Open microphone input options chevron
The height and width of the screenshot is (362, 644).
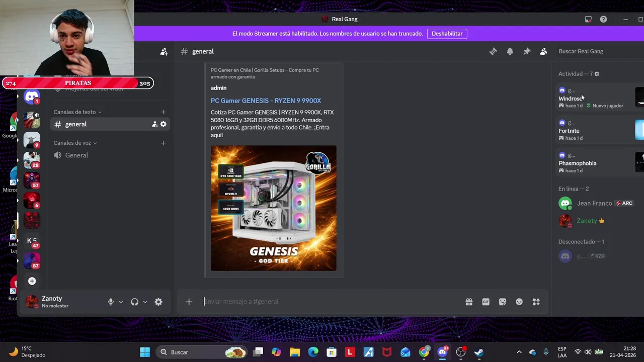(x=121, y=302)
